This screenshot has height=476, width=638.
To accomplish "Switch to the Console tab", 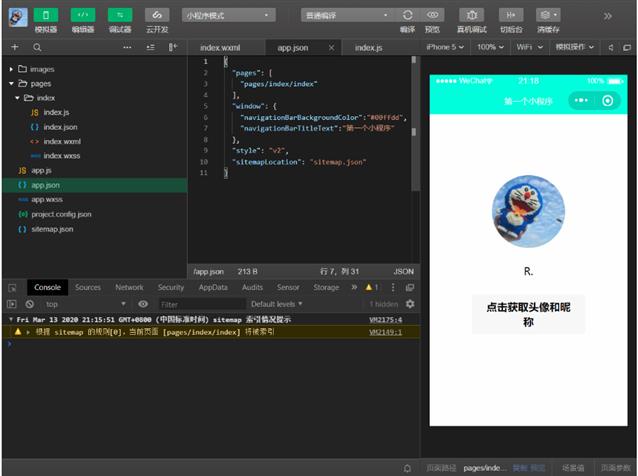I will coord(47,287).
